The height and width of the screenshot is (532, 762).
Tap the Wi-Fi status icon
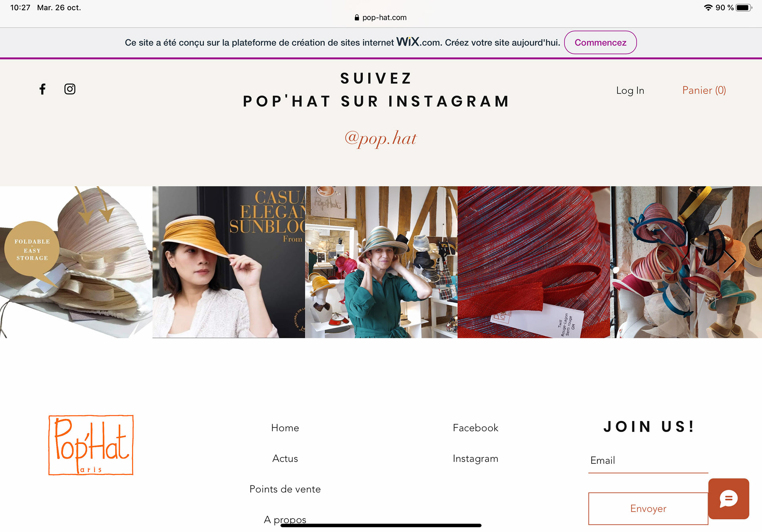coord(708,8)
